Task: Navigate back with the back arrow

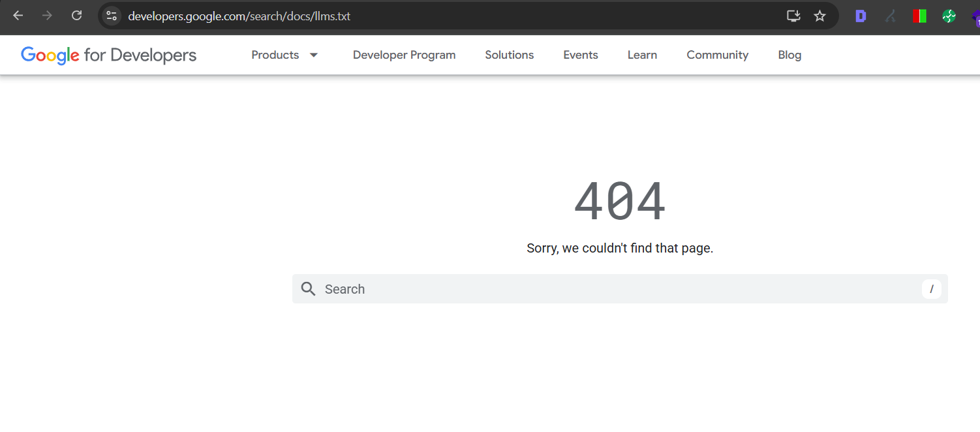Action: pyautogui.click(x=18, y=16)
